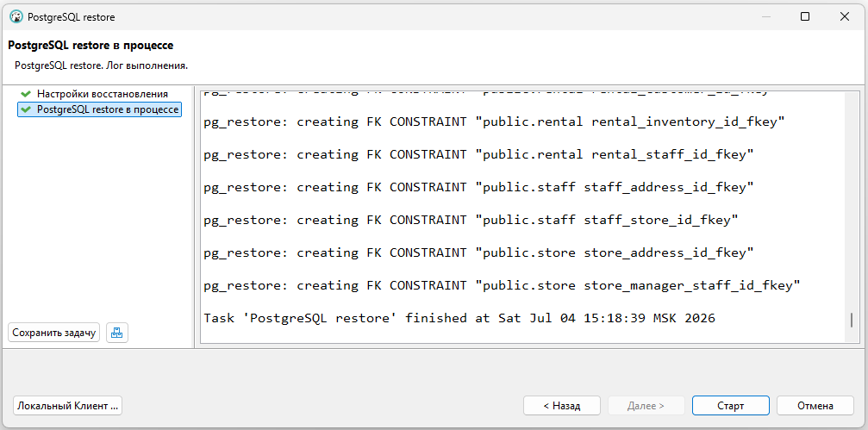Click the PostgreSQL restore в процессе heading
This screenshot has width=868, height=430.
[x=91, y=46]
